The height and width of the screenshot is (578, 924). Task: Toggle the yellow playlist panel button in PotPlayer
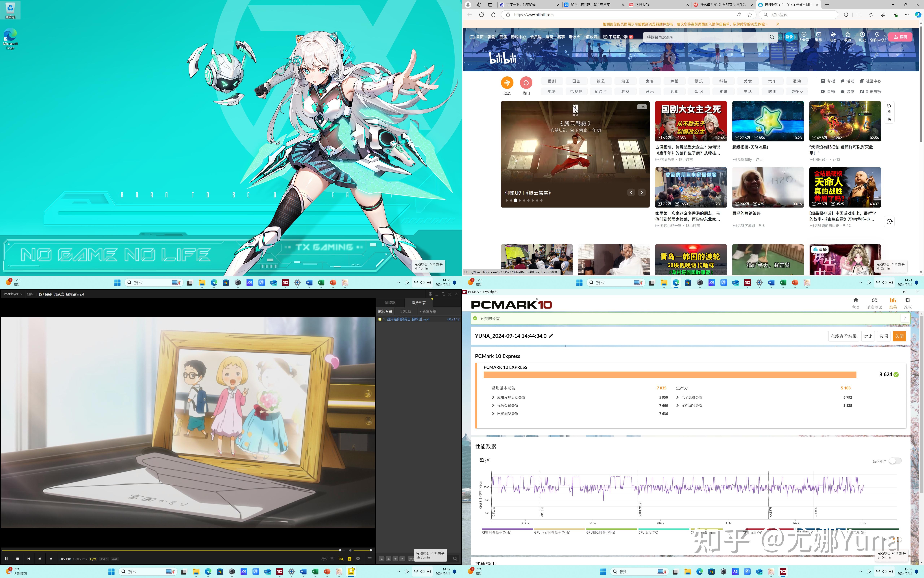click(x=349, y=558)
